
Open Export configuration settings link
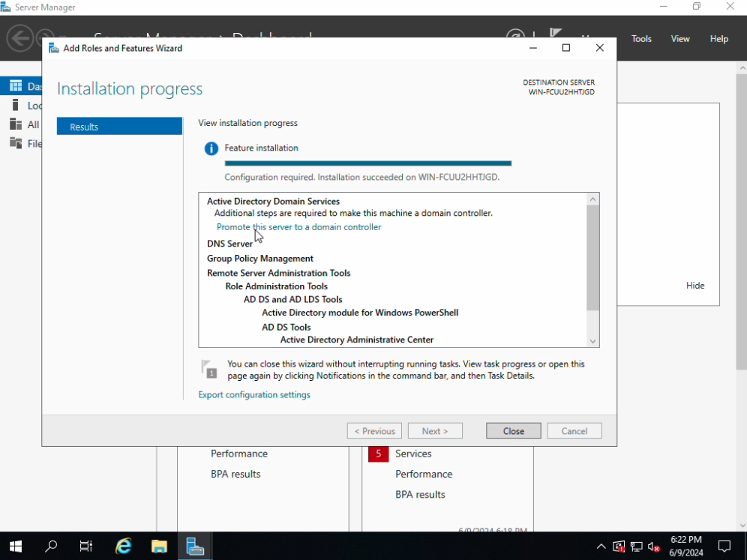[254, 395]
